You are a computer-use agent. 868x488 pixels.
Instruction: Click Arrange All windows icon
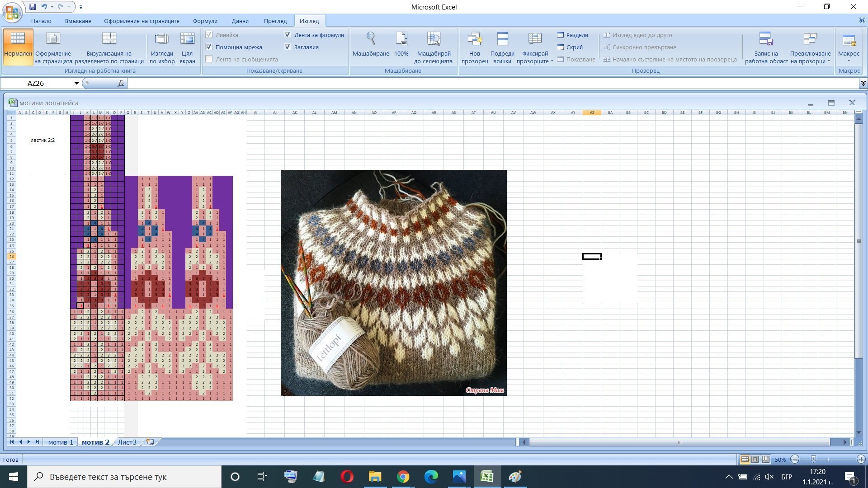click(502, 39)
